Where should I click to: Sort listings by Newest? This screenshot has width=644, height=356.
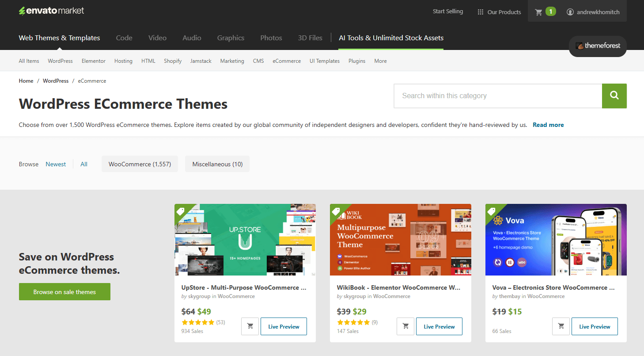(x=56, y=164)
